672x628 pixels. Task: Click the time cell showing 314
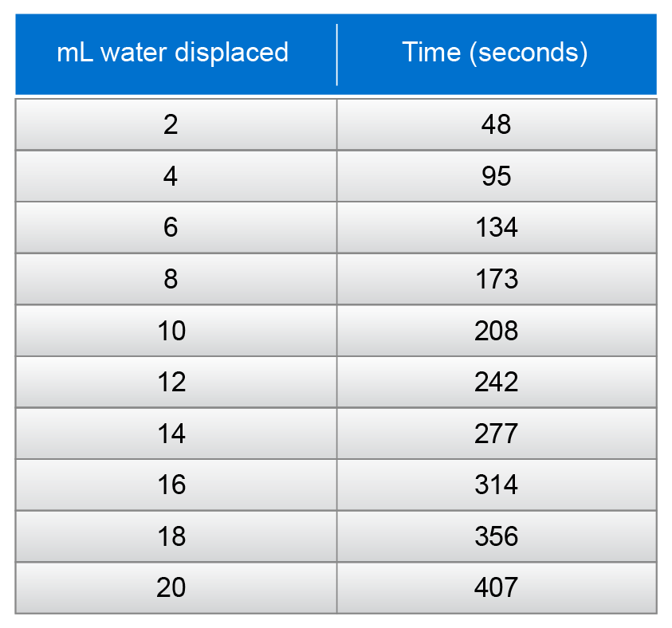(496, 485)
